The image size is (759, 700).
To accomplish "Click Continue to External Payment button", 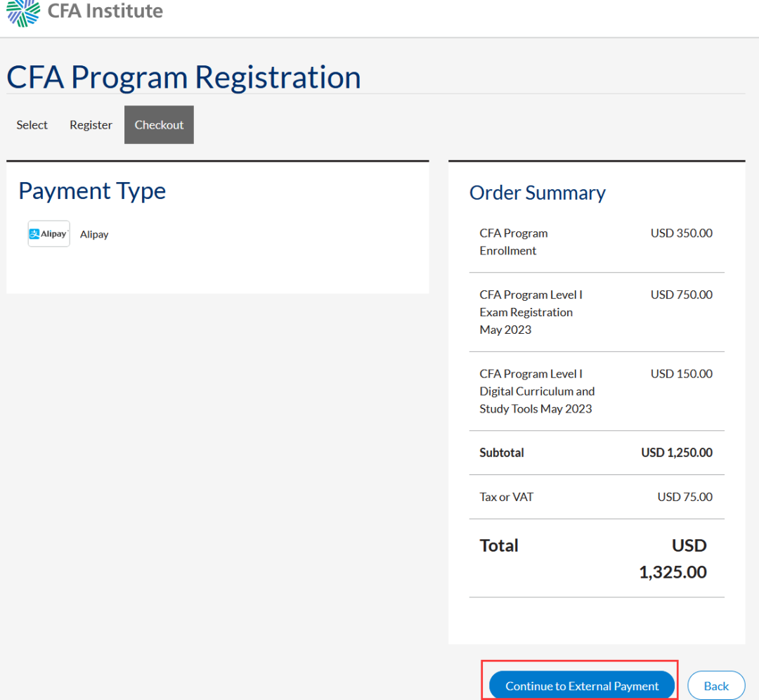I will (582, 685).
